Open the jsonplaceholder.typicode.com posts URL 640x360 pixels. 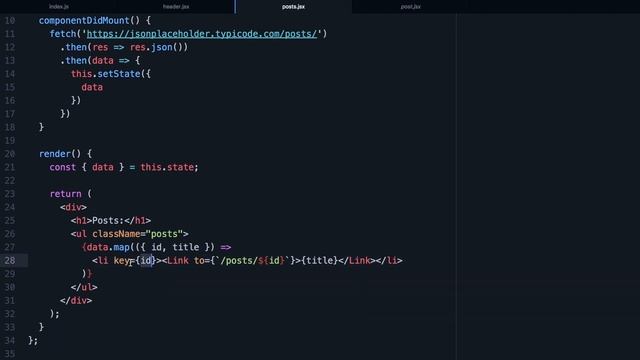click(202, 34)
